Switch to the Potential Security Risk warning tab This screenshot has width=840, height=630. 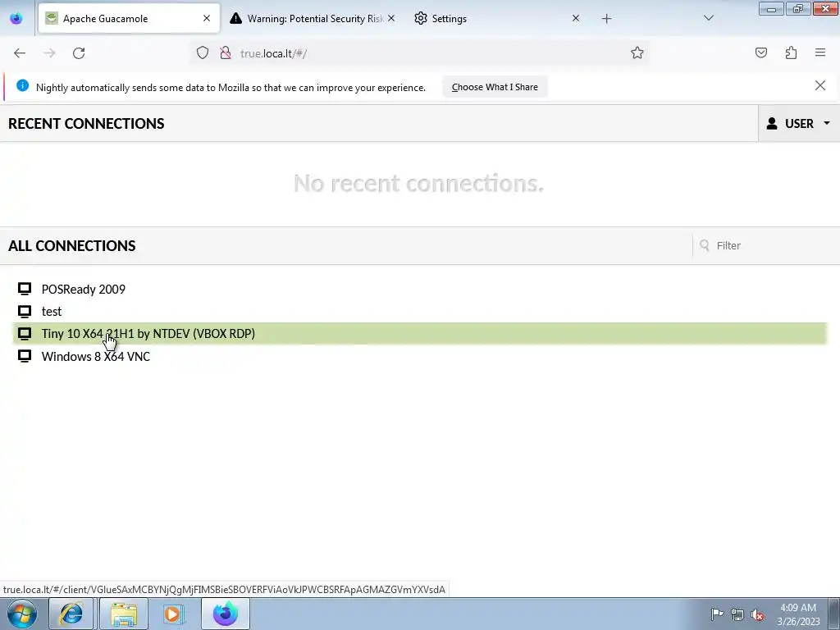(313, 18)
